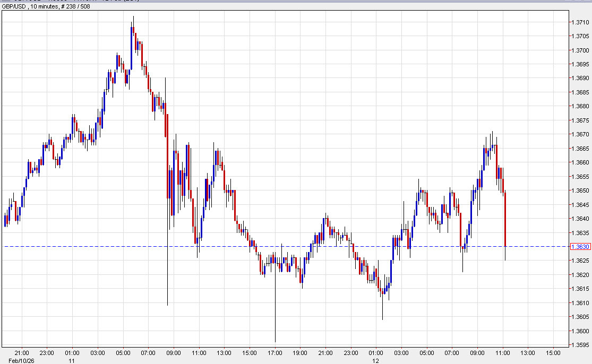
Task: Click the 1.3595 price axis label
Action: point(578,345)
